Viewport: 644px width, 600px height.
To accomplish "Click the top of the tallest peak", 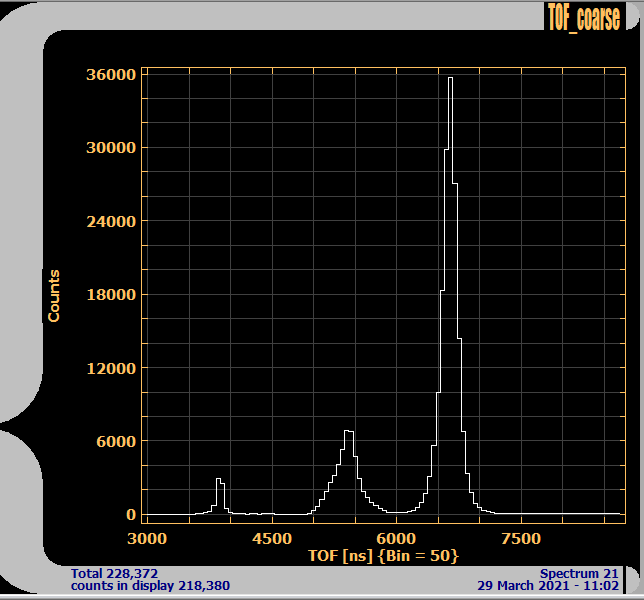I will [x=450, y=78].
